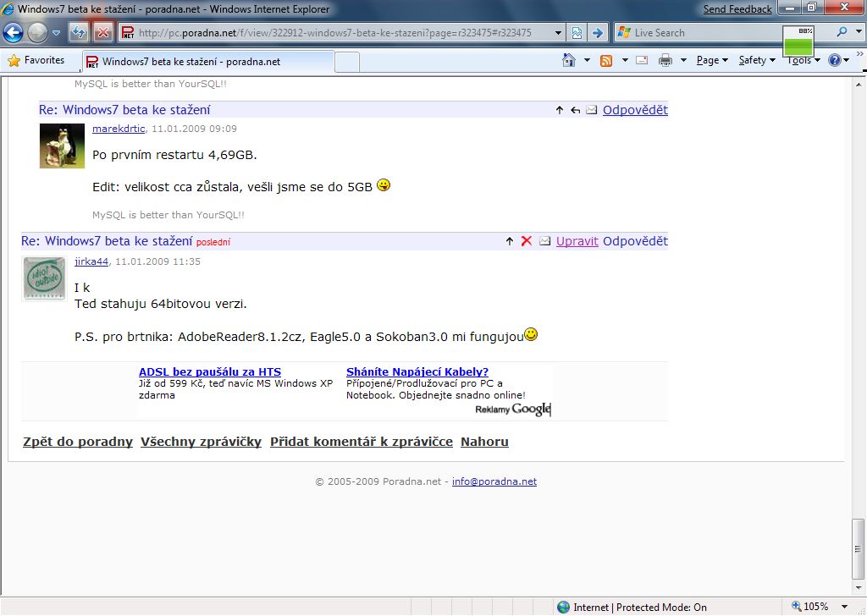Open the Page menu
867x616 pixels.
tap(711, 60)
